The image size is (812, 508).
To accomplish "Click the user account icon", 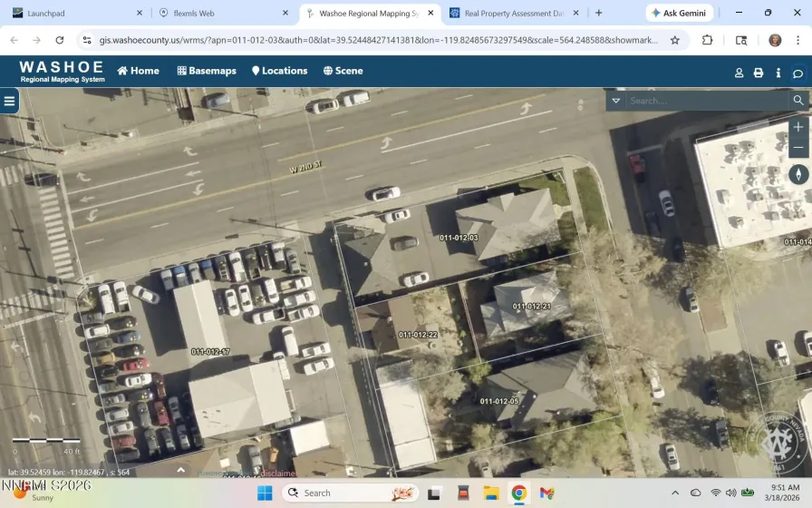I will pyautogui.click(x=739, y=73).
